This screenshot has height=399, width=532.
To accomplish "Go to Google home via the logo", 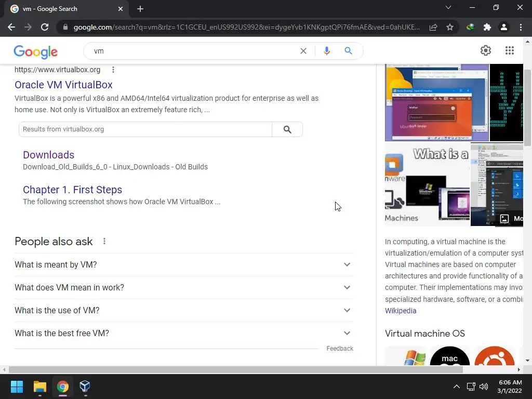I will coord(36,51).
